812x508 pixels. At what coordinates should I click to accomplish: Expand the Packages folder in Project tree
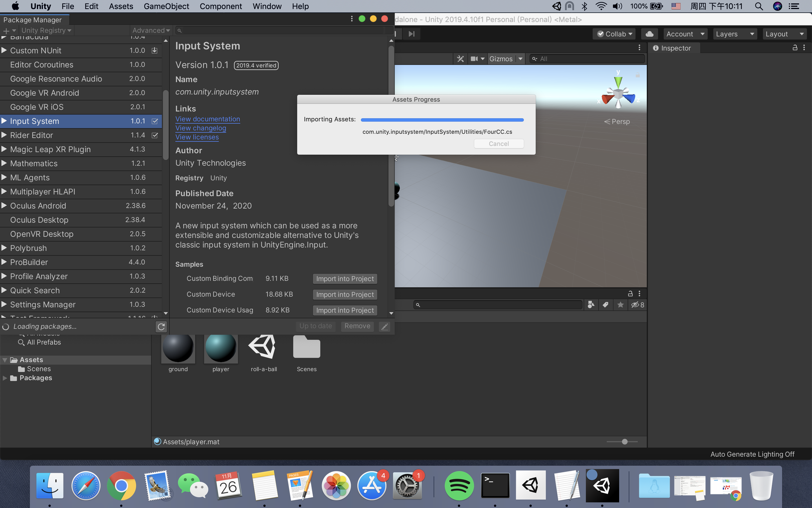(5, 378)
